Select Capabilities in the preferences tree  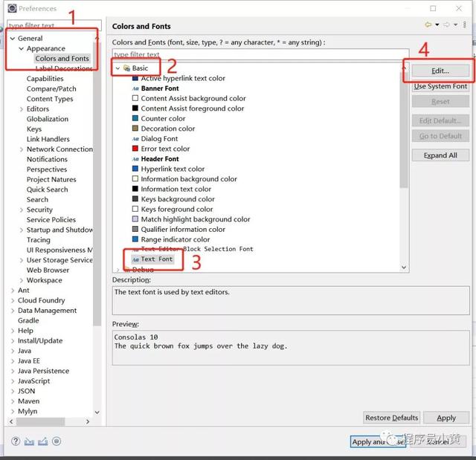[x=45, y=79]
